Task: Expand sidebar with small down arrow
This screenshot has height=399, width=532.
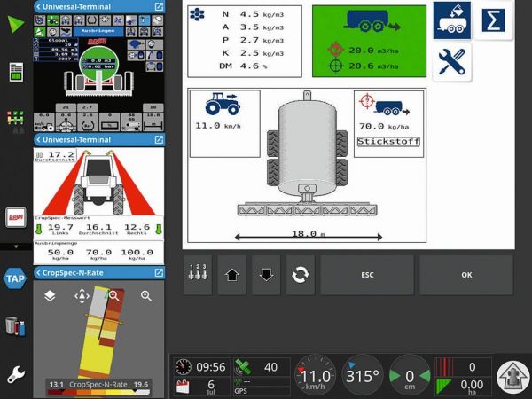Action: click(x=16, y=246)
